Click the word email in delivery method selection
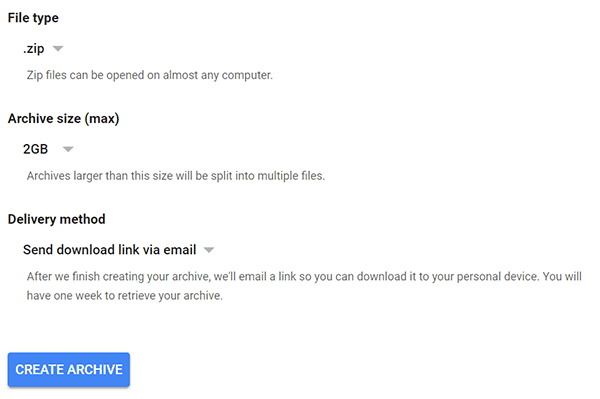 tap(180, 250)
